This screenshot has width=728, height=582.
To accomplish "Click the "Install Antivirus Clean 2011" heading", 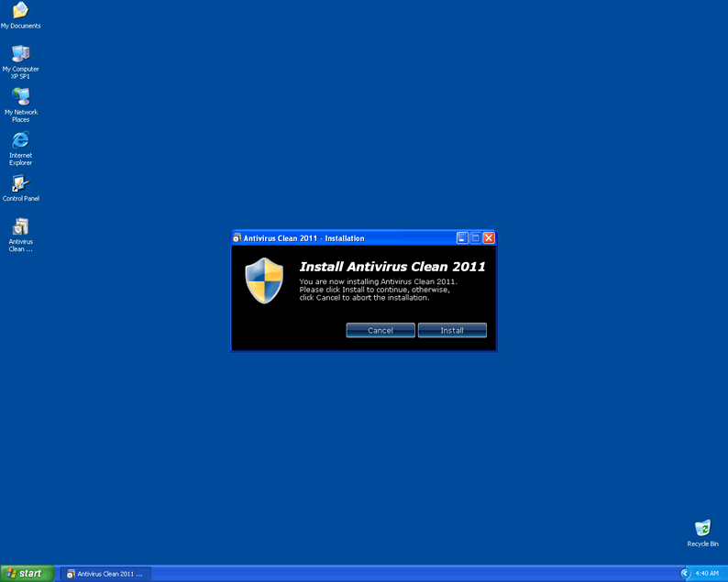I will (x=392, y=267).
